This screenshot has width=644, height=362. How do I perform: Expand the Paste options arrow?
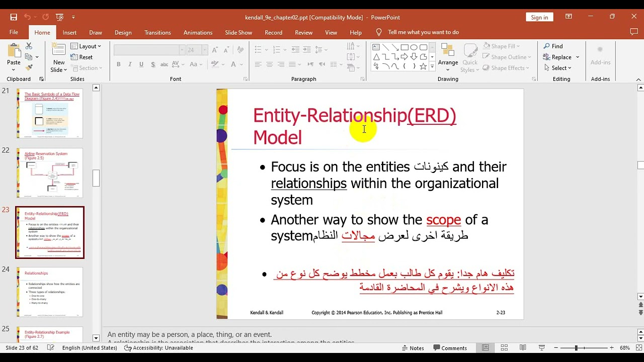pyautogui.click(x=14, y=70)
